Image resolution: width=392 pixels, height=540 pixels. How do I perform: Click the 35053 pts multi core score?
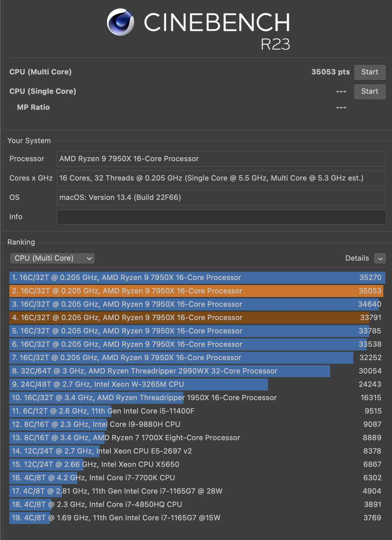pyautogui.click(x=330, y=72)
